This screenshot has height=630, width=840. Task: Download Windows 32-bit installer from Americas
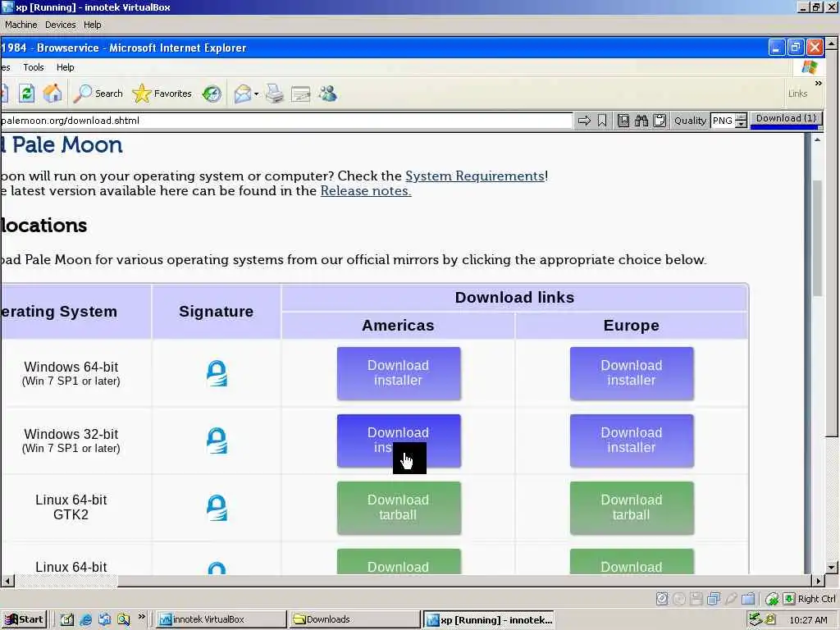click(x=399, y=441)
